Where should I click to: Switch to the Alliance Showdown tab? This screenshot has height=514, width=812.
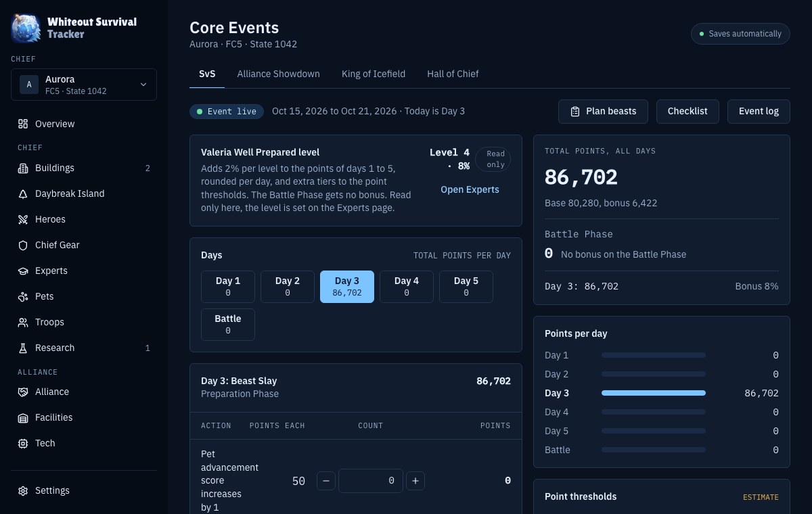278,74
